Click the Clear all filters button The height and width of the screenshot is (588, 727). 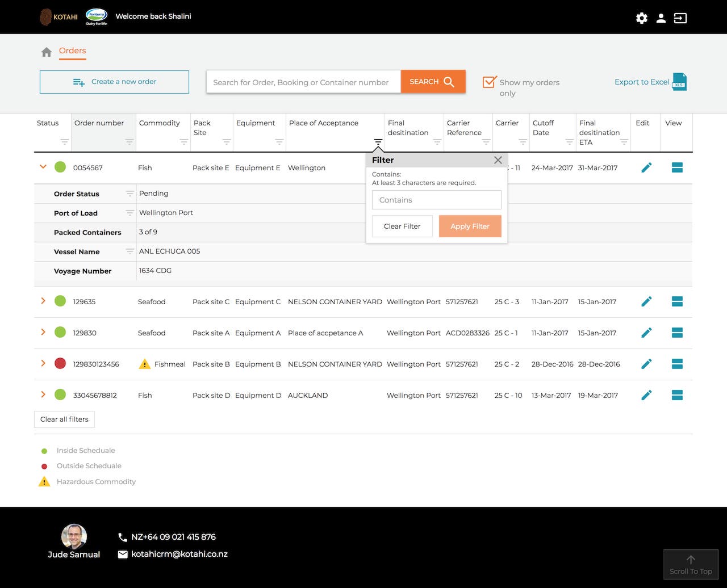(64, 419)
